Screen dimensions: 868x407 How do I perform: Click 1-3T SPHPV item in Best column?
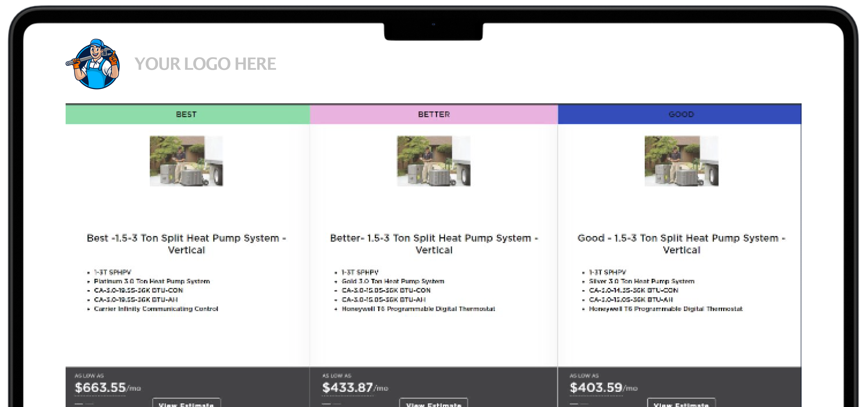click(x=113, y=272)
